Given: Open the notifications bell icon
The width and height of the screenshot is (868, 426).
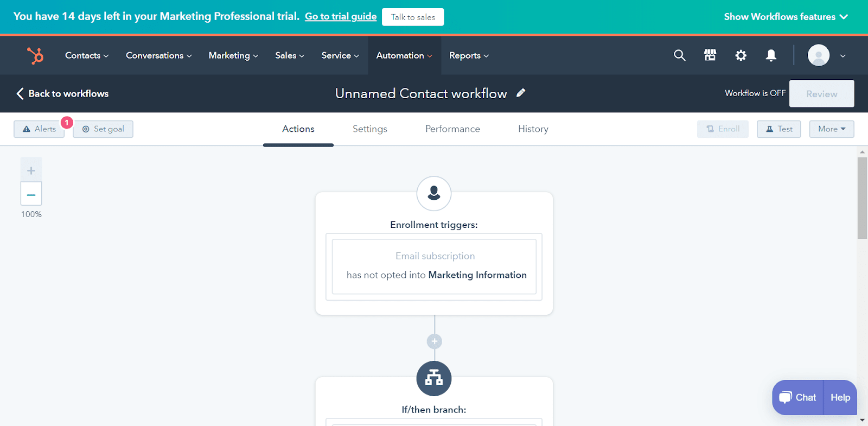Looking at the screenshot, I should pyautogui.click(x=771, y=55).
